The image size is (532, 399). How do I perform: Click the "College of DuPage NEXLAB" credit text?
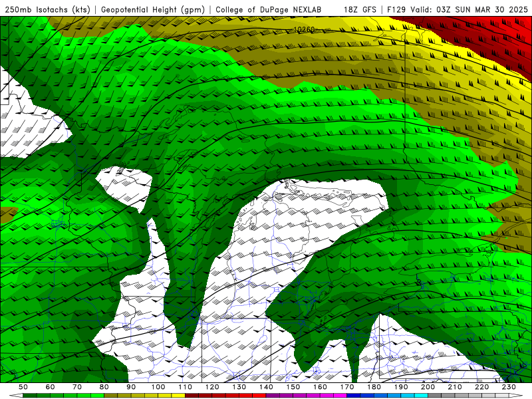[x=269, y=9]
